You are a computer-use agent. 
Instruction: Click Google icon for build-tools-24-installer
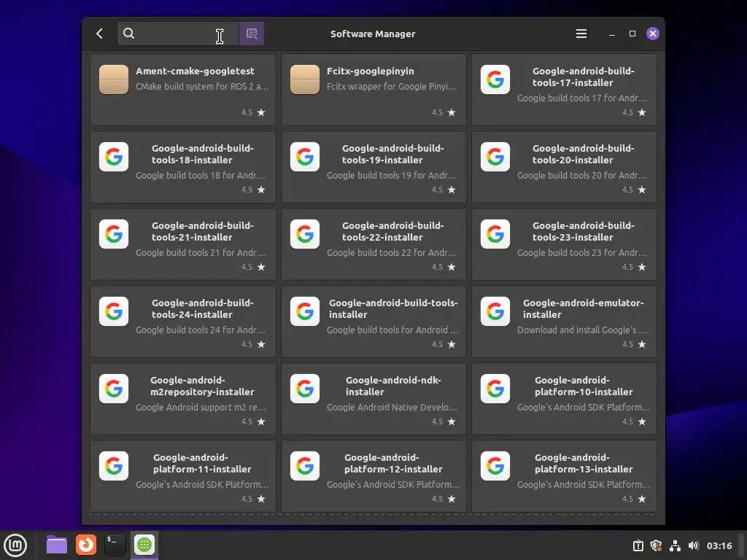pos(114,311)
